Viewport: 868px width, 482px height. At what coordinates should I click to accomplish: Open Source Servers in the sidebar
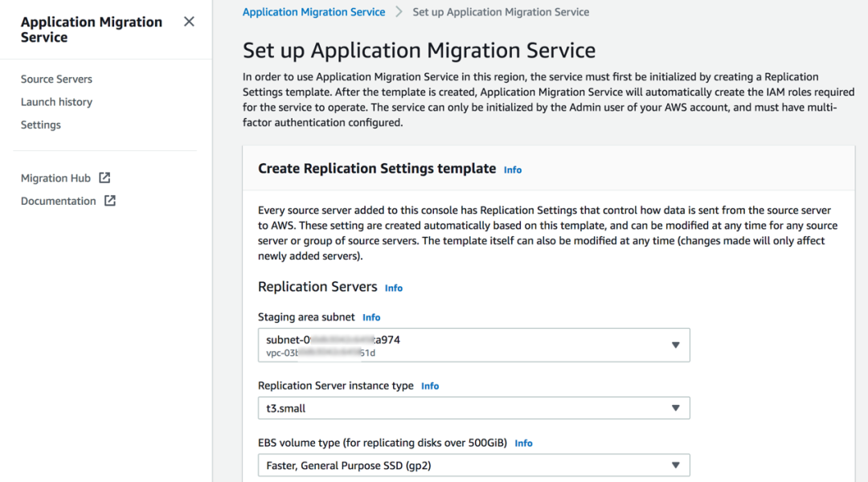pos(56,80)
